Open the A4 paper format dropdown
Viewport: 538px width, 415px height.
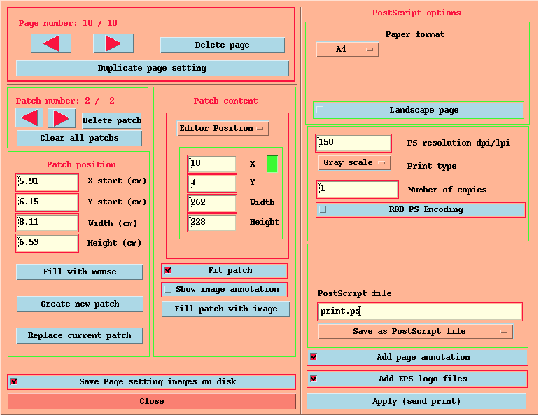pyautogui.click(x=347, y=49)
